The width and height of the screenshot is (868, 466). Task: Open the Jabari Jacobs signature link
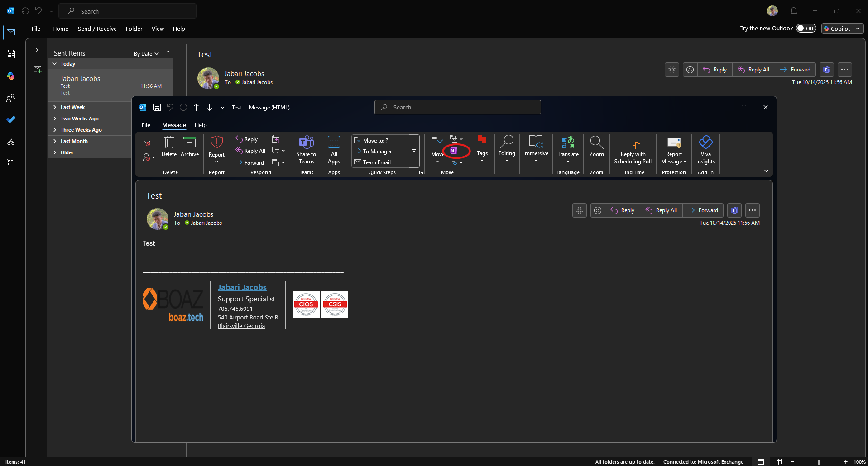coord(242,287)
